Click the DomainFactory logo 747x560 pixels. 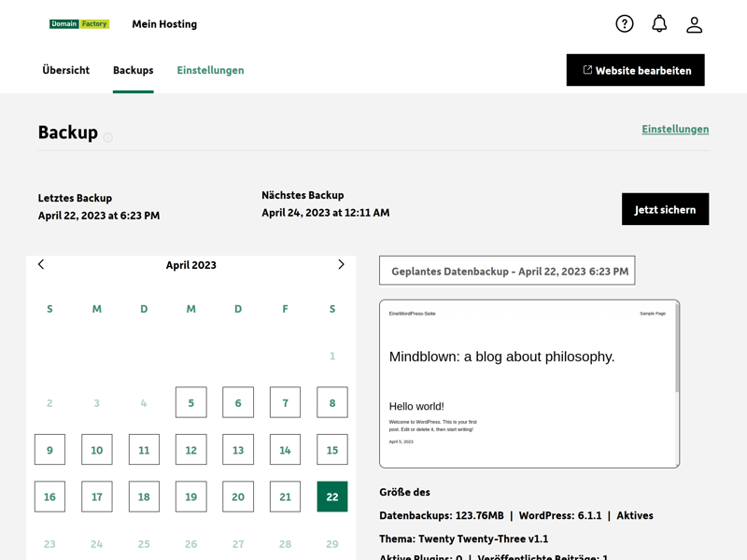(x=79, y=24)
